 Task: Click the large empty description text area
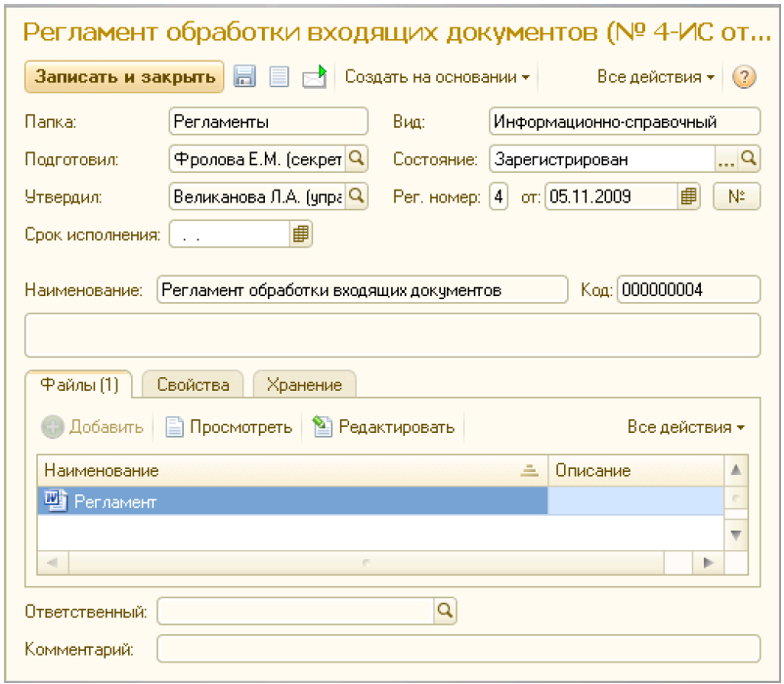[393, 335]
